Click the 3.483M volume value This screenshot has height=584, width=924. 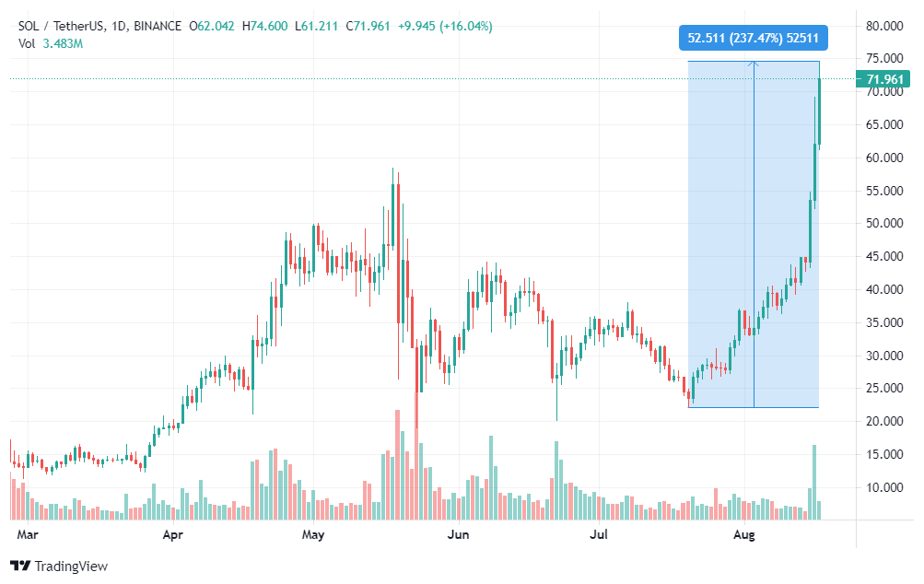coord(63,43)
